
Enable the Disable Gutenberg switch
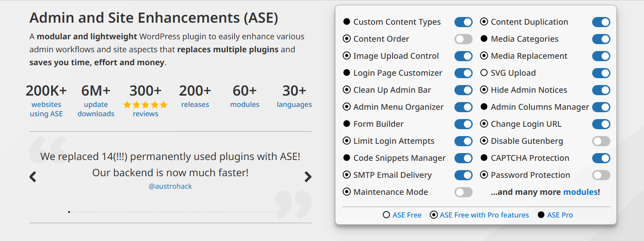[601, 141]
